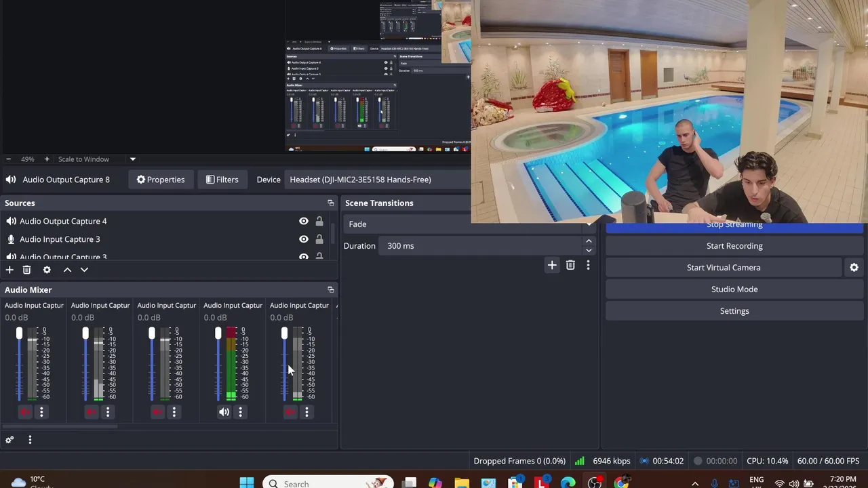Open OBS Studio icon in the taskbar
The height and width of the screenshot is (488, 868).
pos(595,483)
